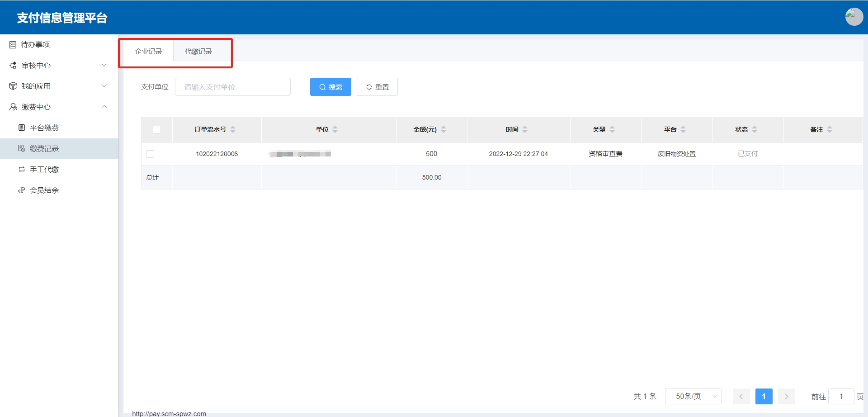Sort table by 时间 column arrows

click(x=525, y=129)
